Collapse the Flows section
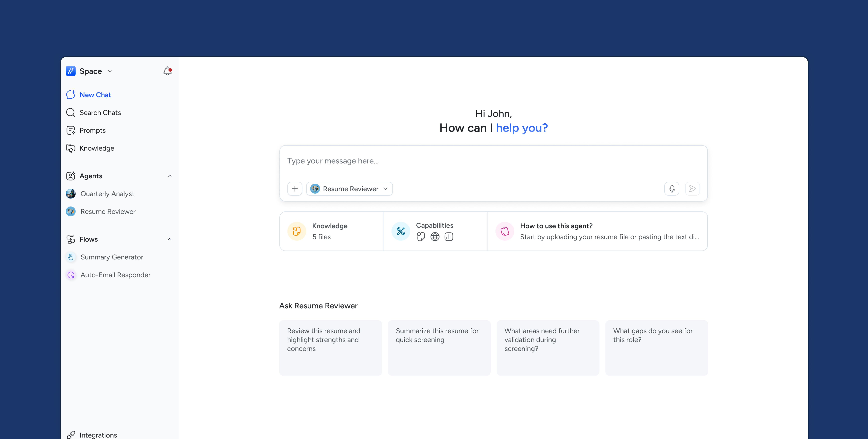This screenshot has height=439, width=868. pos(169,239)
